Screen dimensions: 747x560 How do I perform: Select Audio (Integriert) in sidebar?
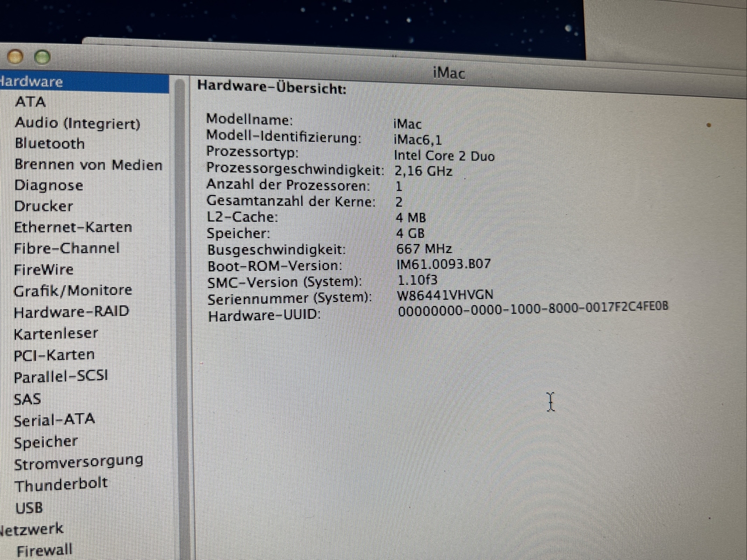(x=78, y=123)
